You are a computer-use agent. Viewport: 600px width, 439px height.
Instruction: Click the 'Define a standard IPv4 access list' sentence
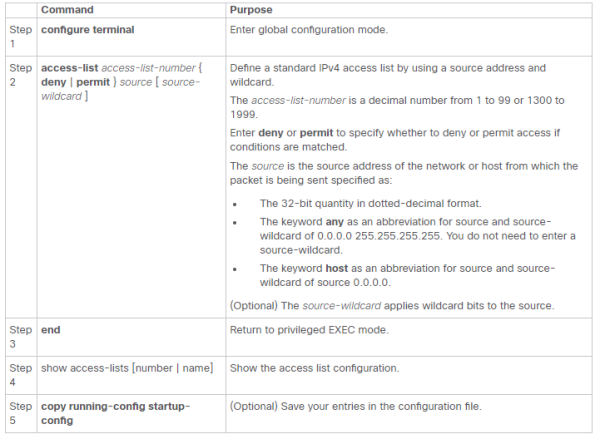388,75
